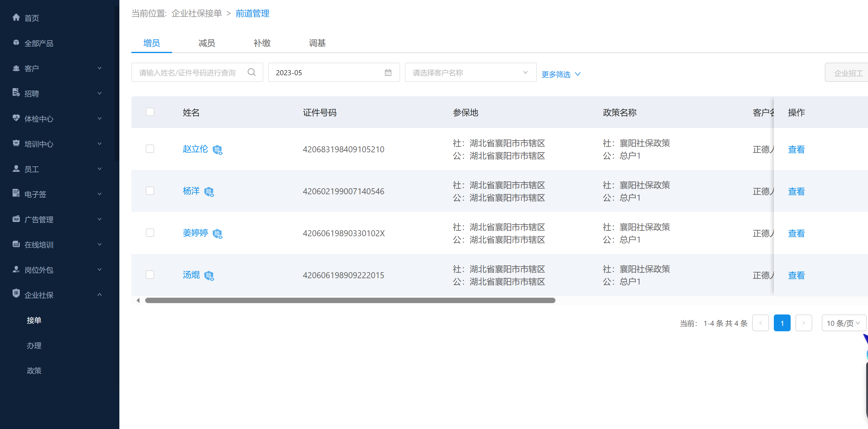Click 查看 link for 姜婷婷
The height and width of the screenshot is (429, 868).
pyautogui.click(x=796, y=233)
